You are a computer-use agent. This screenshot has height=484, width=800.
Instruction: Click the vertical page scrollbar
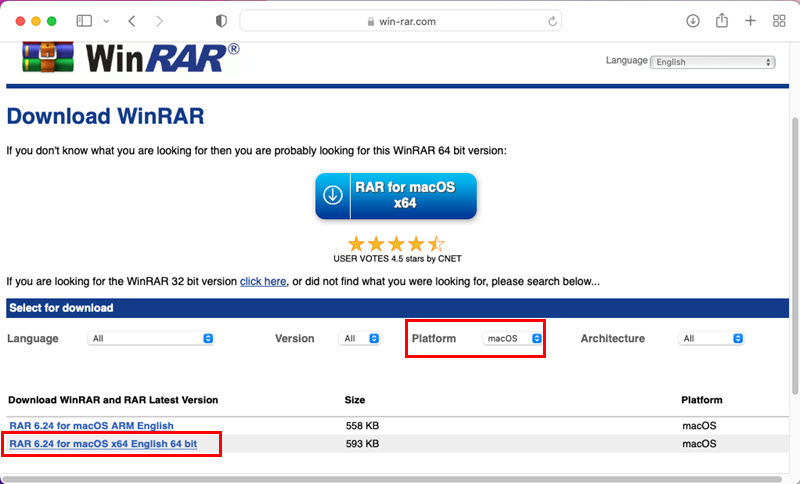795,255
